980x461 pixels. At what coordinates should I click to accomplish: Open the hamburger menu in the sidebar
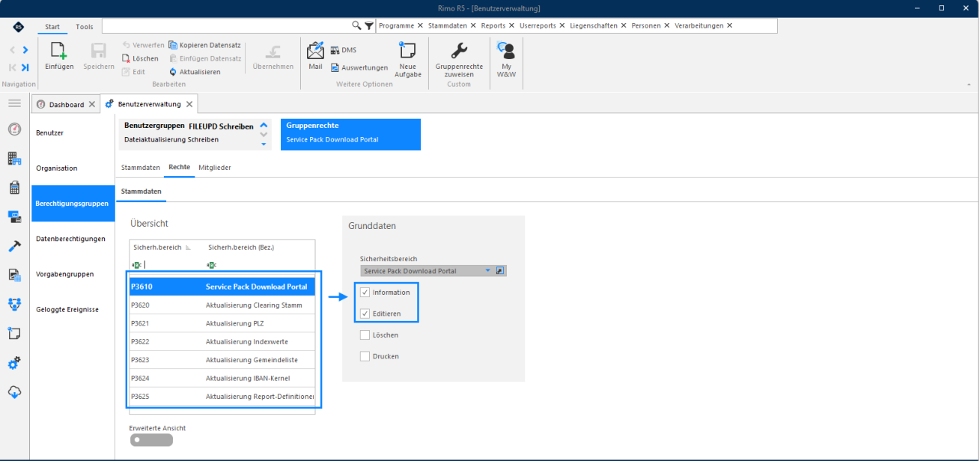pos(14,103)
